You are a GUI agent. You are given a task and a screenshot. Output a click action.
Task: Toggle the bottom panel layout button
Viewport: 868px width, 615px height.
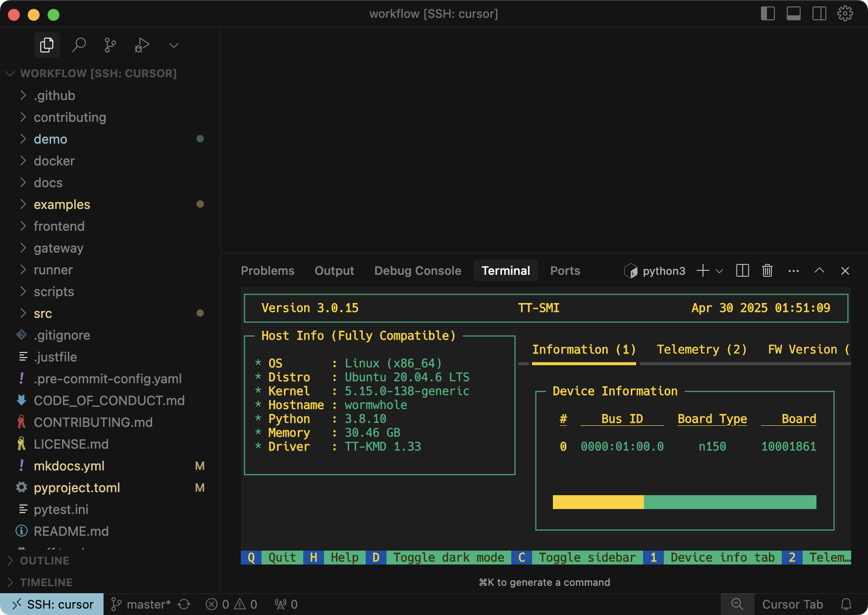pyautogui.click(x=793, y=13)
